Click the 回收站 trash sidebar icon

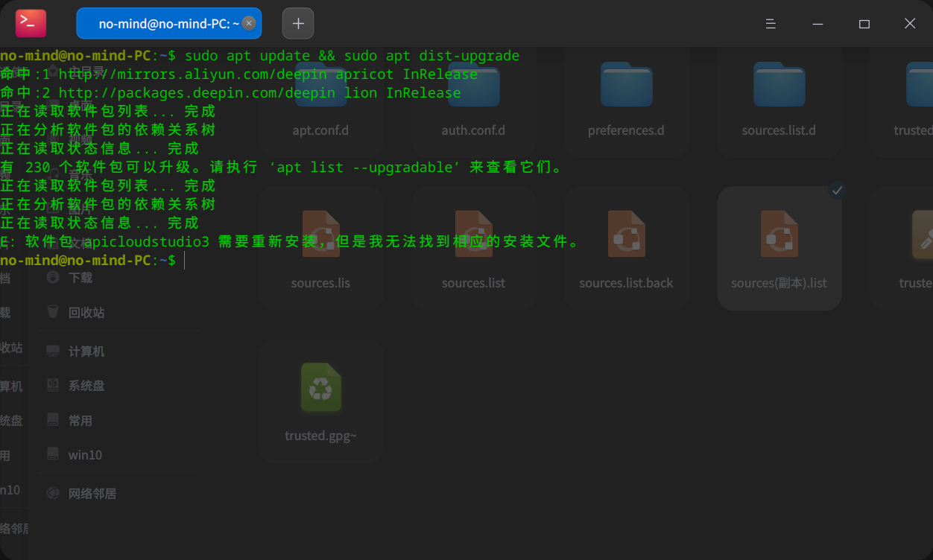(x=53, y=311)
